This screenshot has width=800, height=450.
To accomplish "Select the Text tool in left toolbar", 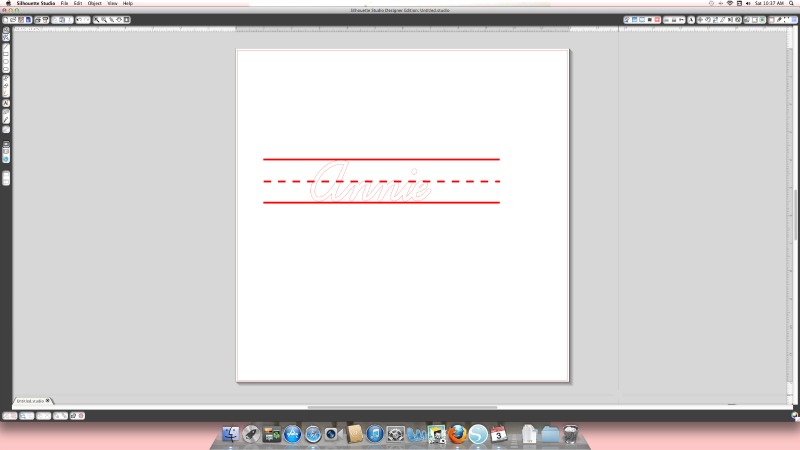I will (6, 103).
